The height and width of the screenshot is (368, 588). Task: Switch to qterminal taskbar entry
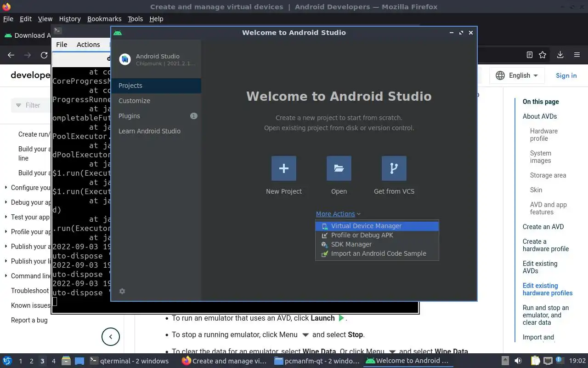(129, 361)
